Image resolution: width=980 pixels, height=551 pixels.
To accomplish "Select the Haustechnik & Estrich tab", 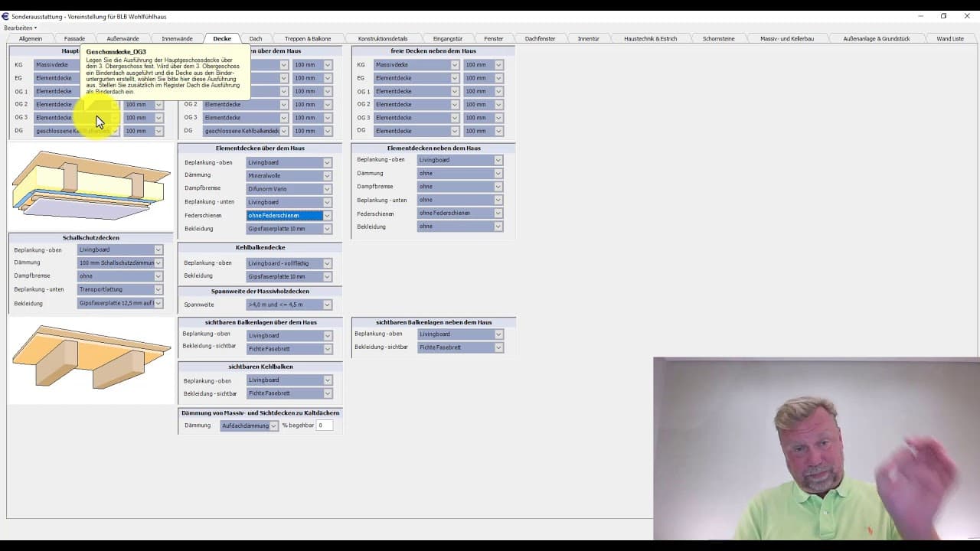I will click(x=650, y=38).
